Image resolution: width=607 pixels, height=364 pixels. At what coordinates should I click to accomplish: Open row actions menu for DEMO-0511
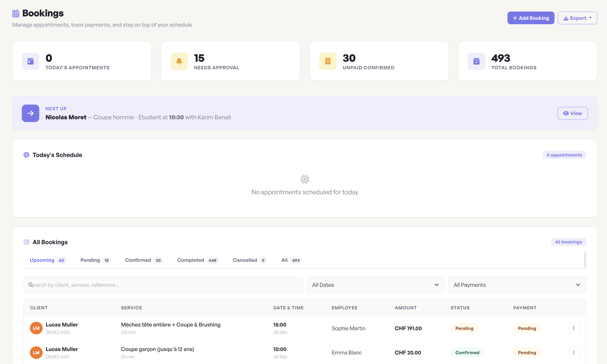pyautogui.click(x=574, y=352)
